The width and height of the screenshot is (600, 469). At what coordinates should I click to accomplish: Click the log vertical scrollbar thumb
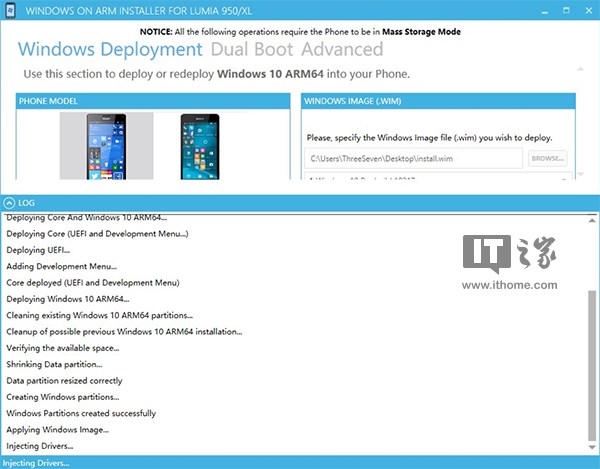[592, 365]
